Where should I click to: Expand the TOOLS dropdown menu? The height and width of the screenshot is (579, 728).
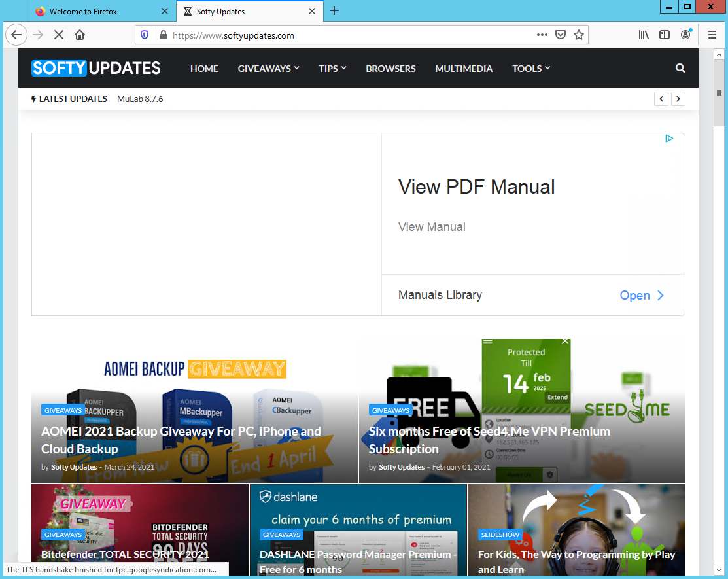[x=531, y=68]
